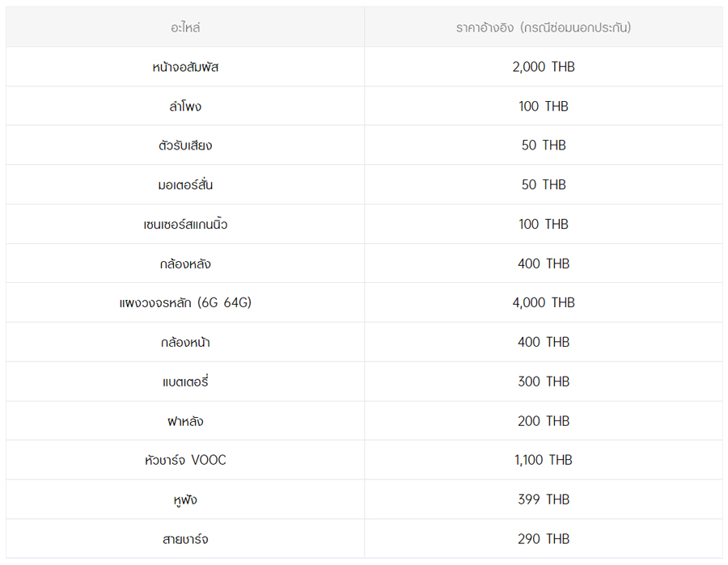Select the ลำโพง row label
This screenshot has height=565, width=728.
(x=185, y=106)
